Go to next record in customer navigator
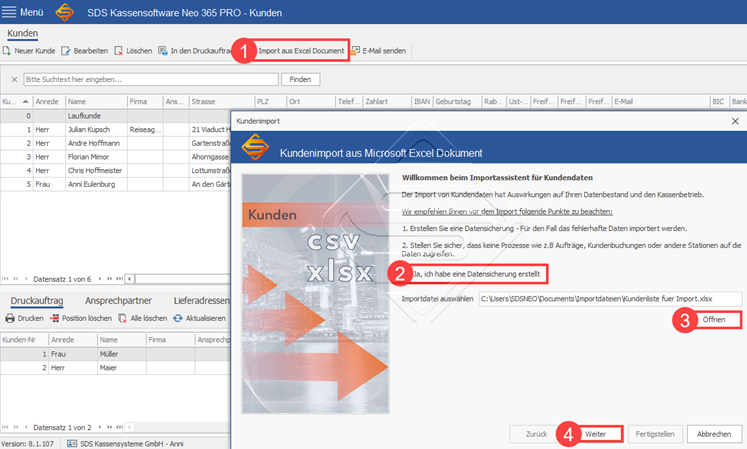747x449 pixels. [x=100, y=279]
